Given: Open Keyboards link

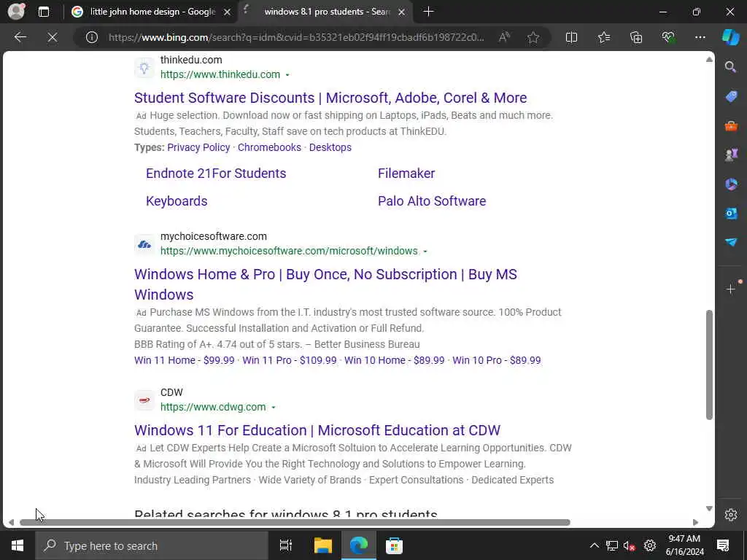Looking at the screenshot, I should click(x=177, y=201).
